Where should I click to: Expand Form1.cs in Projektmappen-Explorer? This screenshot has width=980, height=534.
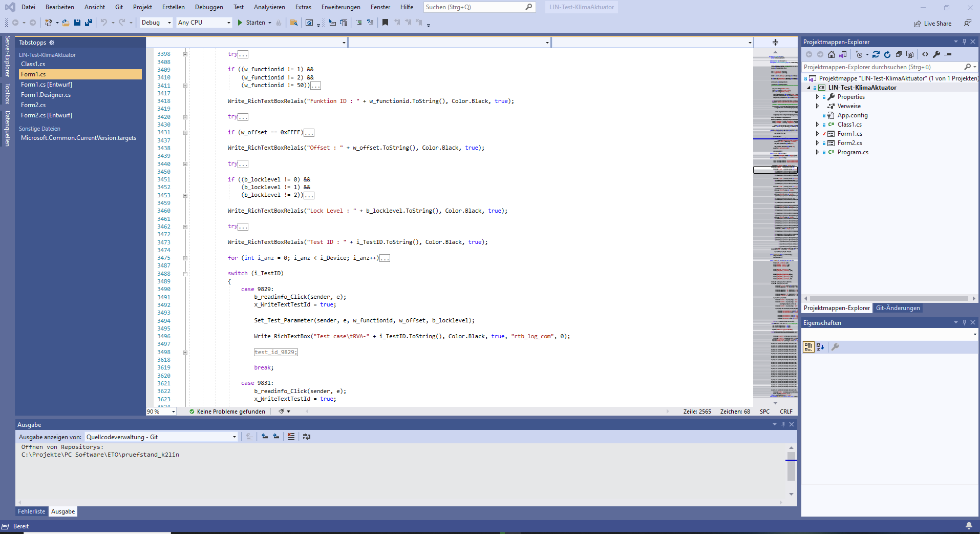pyautogui.click(x=817, y=134)
